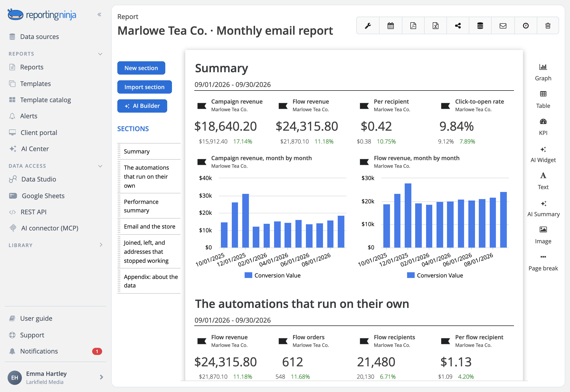
Task: Open the Template catalog
Action: click(40, 100)
